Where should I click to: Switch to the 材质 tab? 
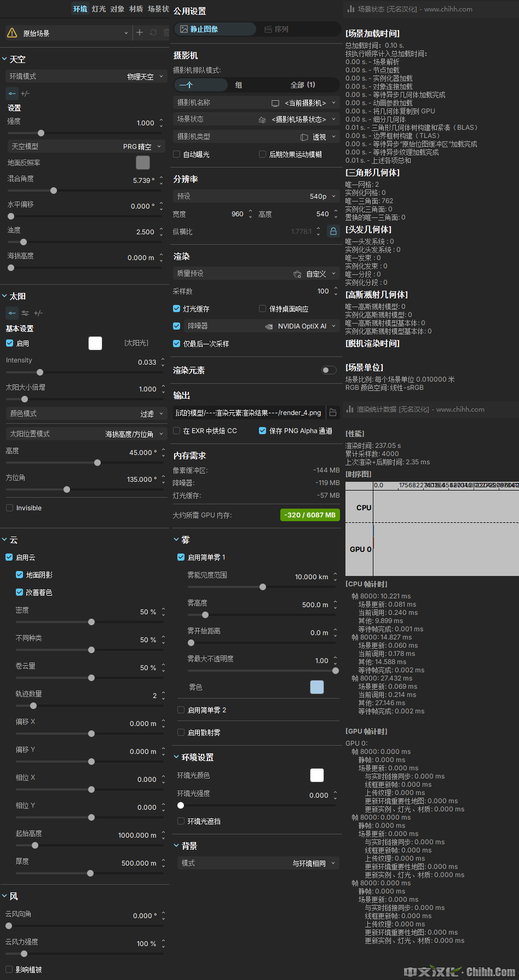pyautogui.click(x=136, y=9)
